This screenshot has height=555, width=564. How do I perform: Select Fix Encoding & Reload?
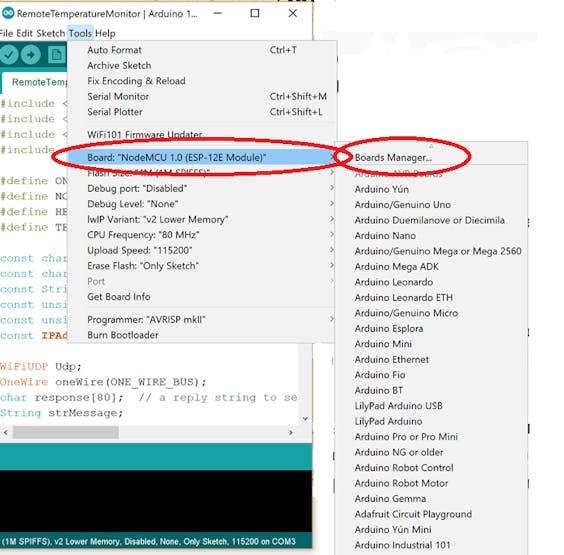pos(202,81)
